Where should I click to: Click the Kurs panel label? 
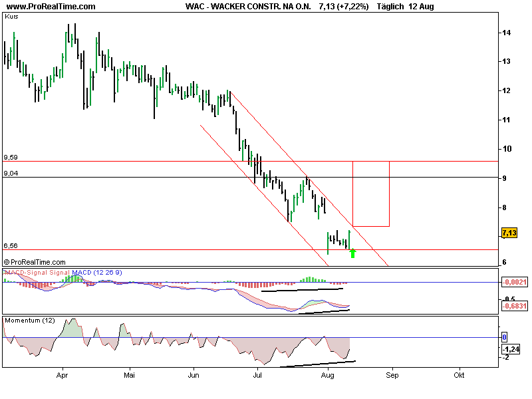point(11,16)
